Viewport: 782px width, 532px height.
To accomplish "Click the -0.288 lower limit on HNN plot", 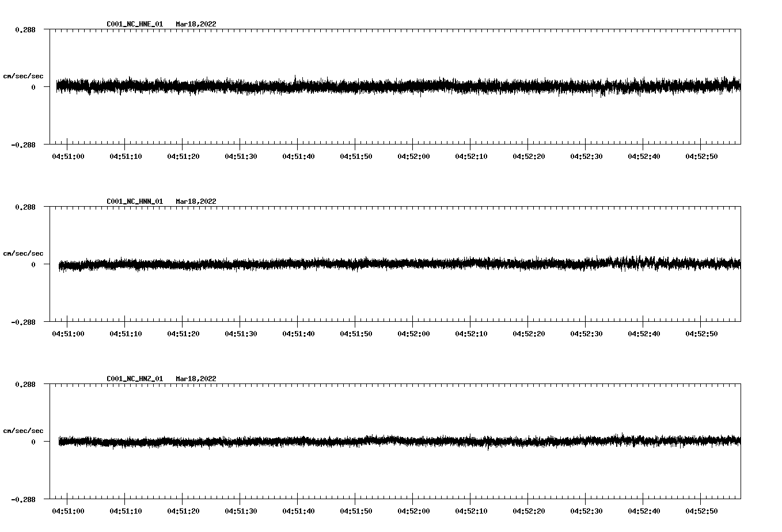I will [x=23, y=322].
